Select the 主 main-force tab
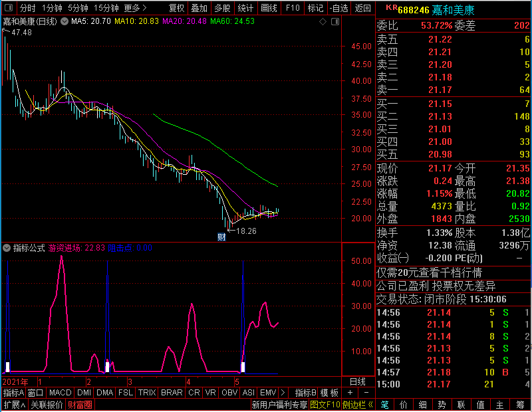This screenshot has width=532, height=412. (500, 405)
